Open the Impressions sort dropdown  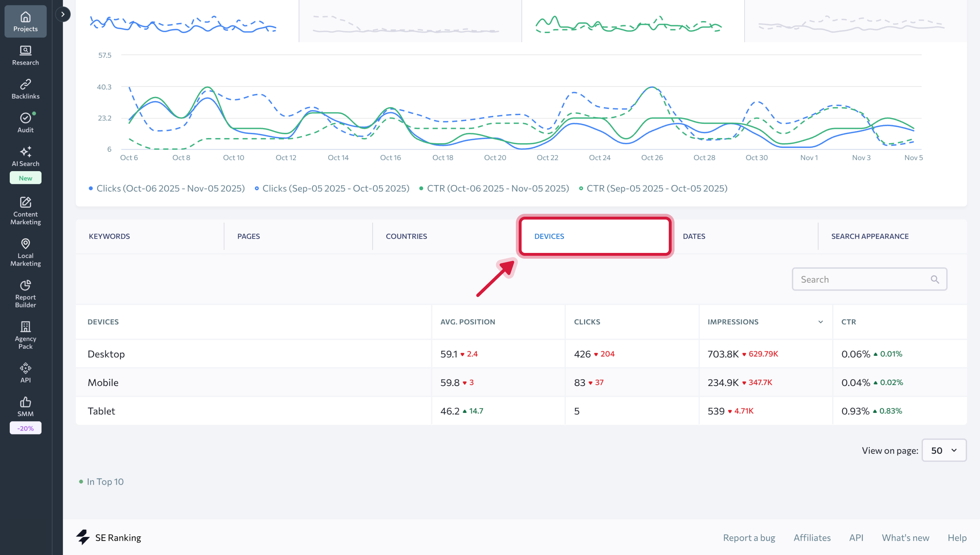(x=820, y=322)
